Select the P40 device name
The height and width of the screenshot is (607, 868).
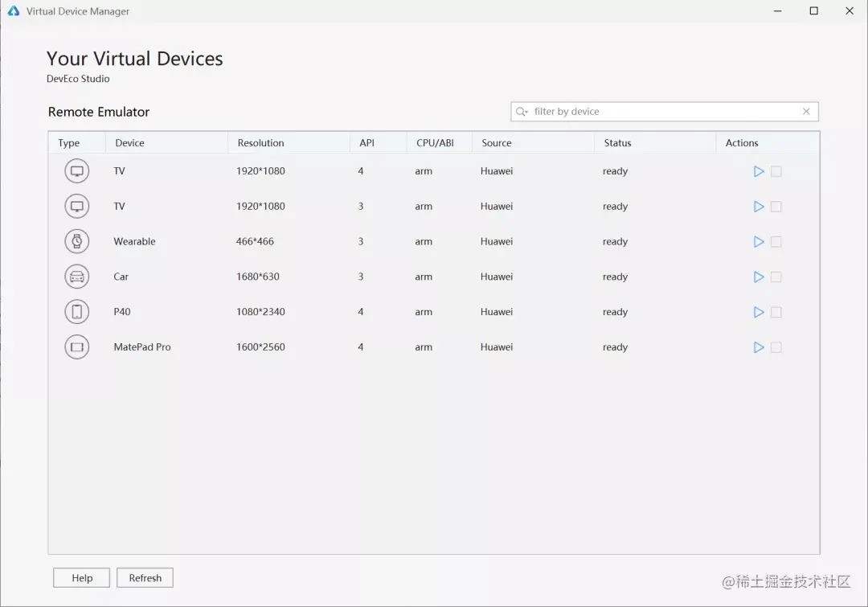click(122, 312)
